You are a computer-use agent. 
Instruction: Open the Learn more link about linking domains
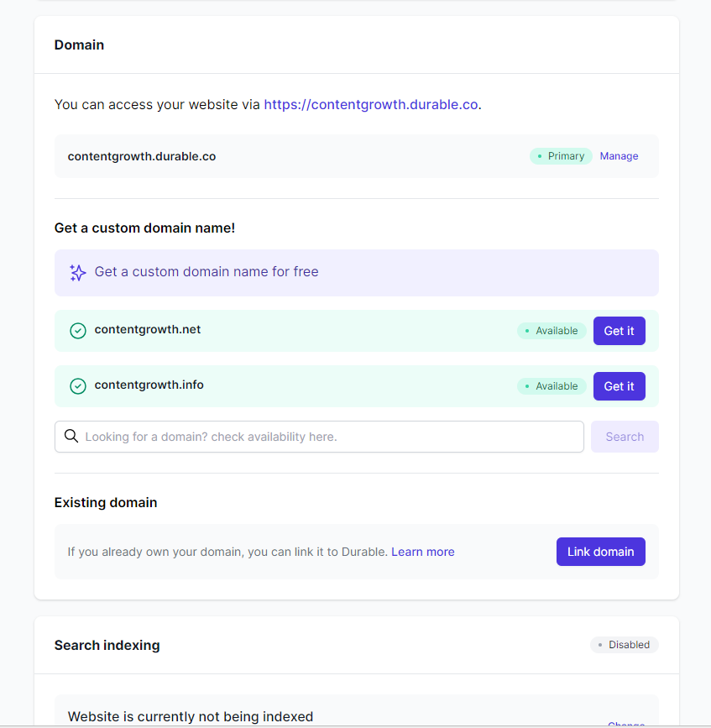(x=423, y=552)
